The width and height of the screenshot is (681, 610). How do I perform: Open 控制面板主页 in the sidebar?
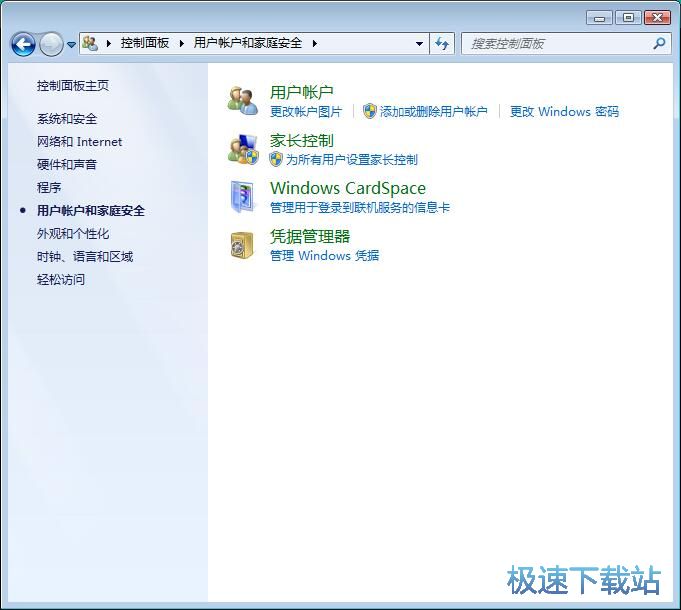[x=73, y=86]
